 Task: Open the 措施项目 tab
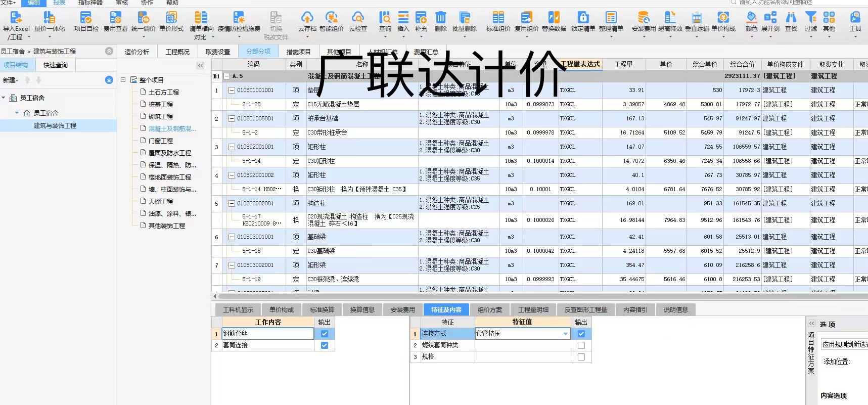click(298, 52)
